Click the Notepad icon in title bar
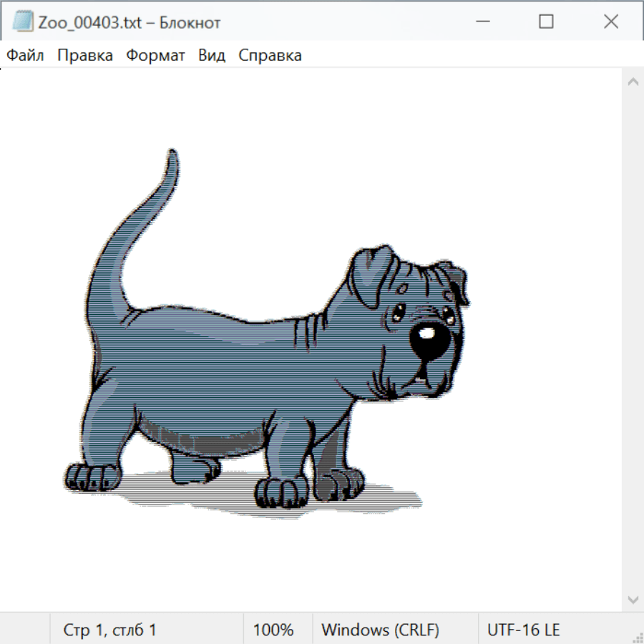This screenshot has height=644, width=644. (x=23, y=22)
